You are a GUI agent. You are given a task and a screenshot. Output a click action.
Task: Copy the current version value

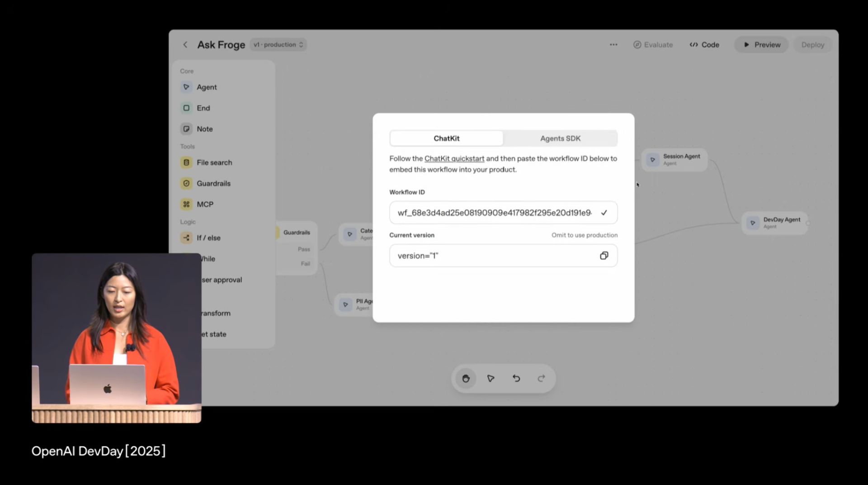(604, 255)
